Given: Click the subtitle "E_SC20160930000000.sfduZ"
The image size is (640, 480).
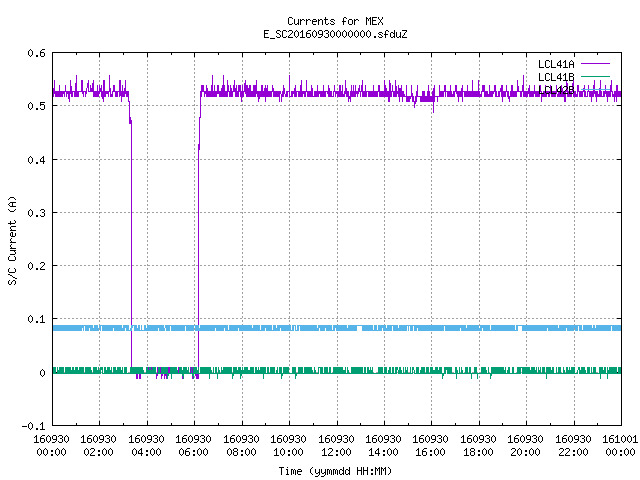Looking at the screenshot, I should 335,34.
